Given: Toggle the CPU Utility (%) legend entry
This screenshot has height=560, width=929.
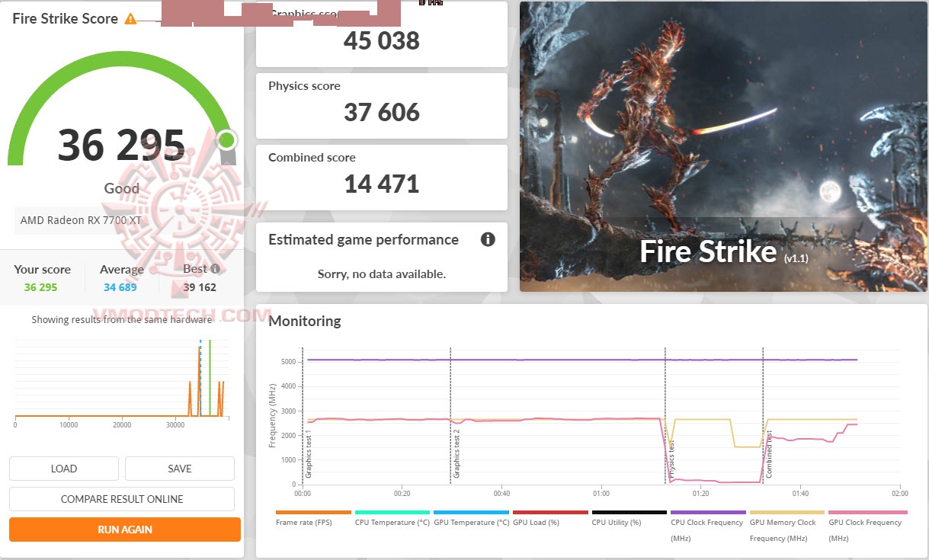Looking at the screenshot, I should click(629, 519).
